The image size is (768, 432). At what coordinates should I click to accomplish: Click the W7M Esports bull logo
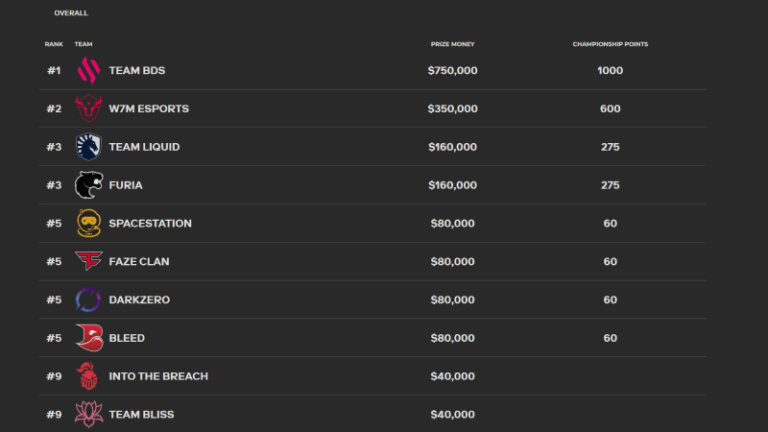coord(88,109)
